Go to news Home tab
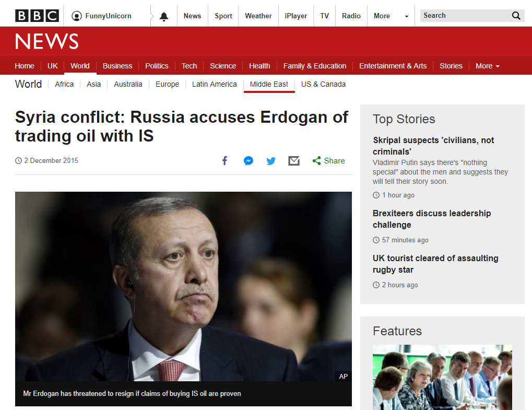This screenshot has height=410, width=532. 25,66
